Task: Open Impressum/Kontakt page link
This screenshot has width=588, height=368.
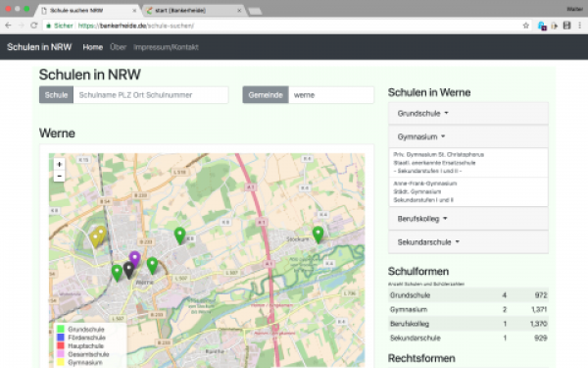Action: click(166, 47)
